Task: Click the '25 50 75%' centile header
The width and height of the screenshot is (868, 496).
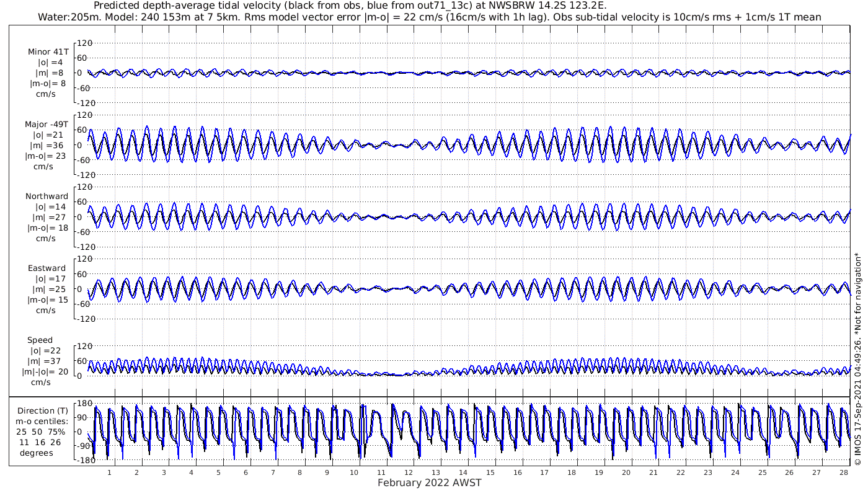Action: tap(40, 432)
